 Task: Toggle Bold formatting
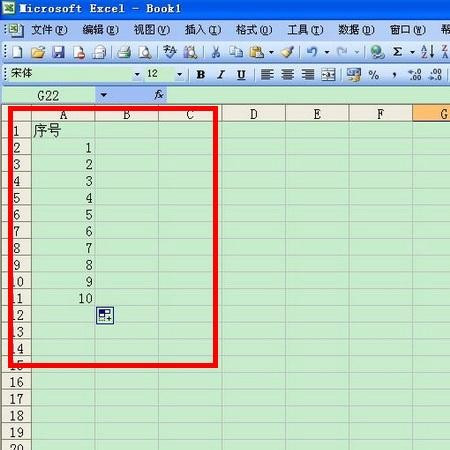201,75
